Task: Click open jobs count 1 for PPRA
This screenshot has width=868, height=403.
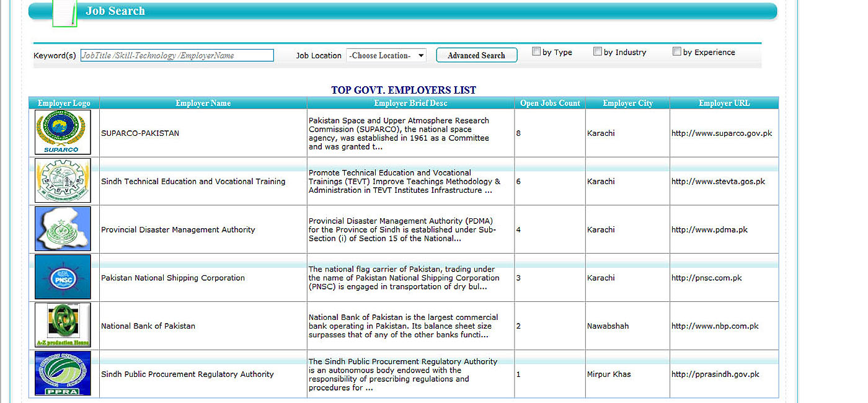Action: [x=518, y=374]
